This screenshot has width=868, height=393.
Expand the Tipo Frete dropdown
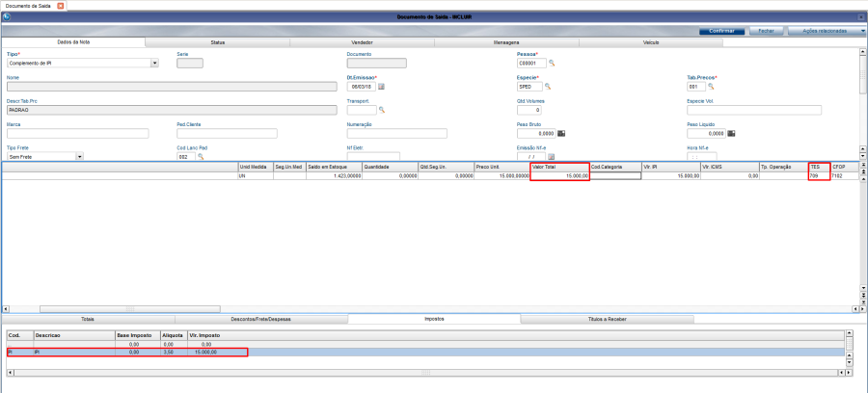click(x=80, y=157)
